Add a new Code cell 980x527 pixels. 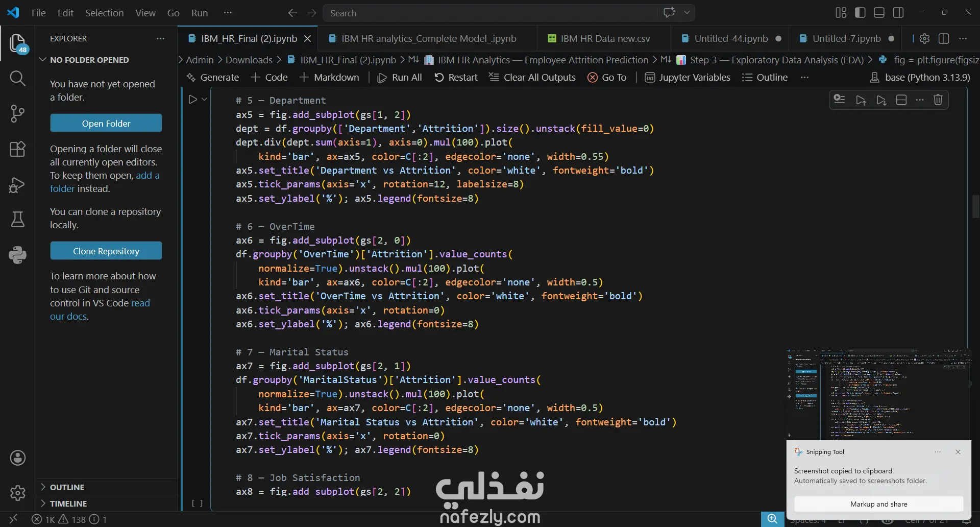point(269,77)
